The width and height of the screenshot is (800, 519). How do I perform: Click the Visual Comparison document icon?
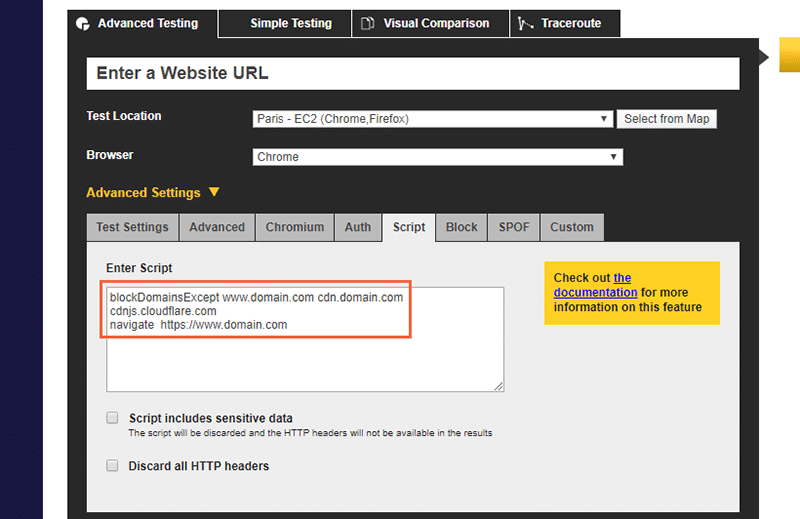point(368,24)
